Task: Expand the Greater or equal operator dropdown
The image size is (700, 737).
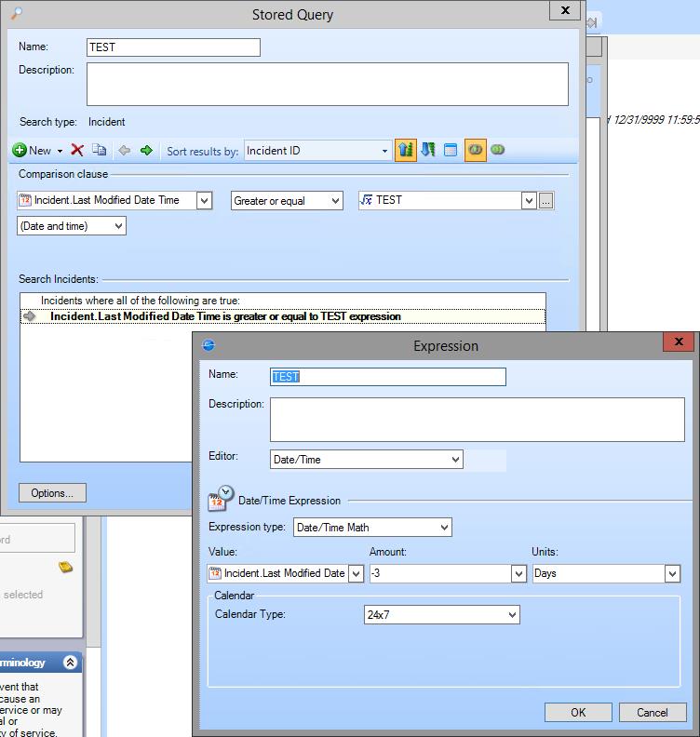Action: (335, 201)
